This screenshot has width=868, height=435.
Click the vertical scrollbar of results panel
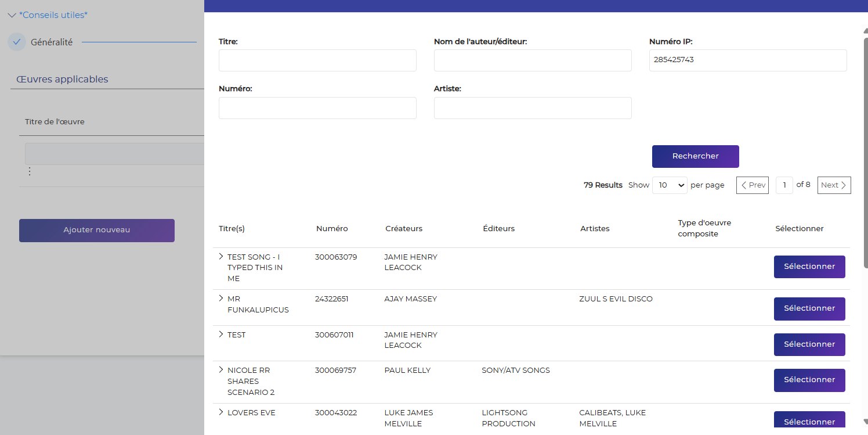coord(865,145)
